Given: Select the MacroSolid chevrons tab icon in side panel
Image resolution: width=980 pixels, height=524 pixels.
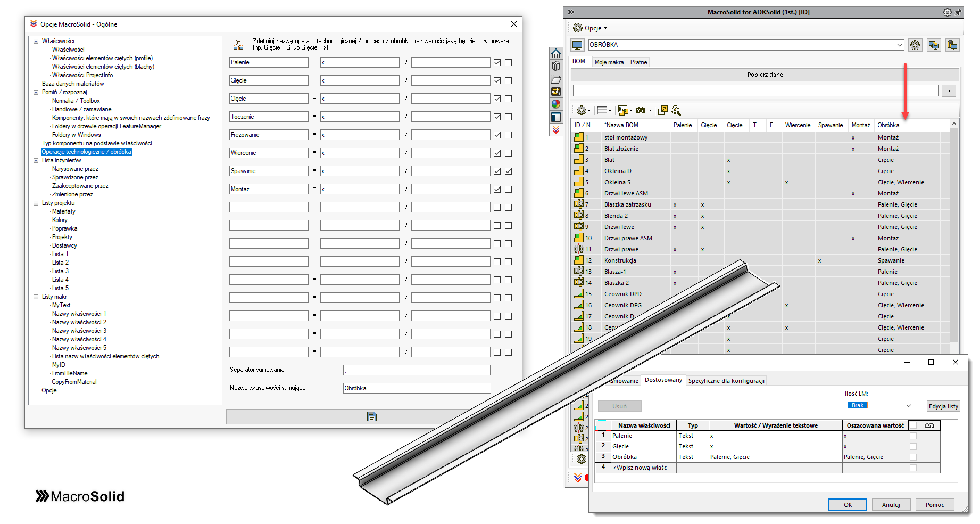Looking at the screenshot, I should [556, 130].
